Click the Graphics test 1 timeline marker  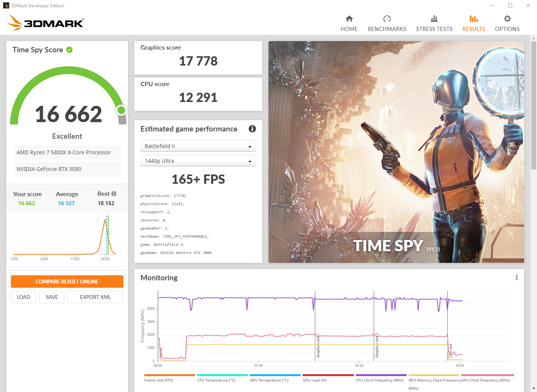[318, 345]
